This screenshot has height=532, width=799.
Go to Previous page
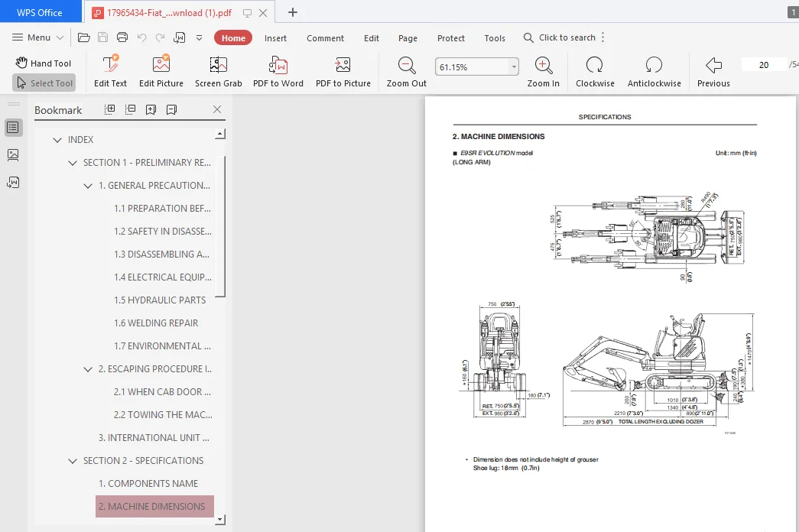(x=713, y=72)
